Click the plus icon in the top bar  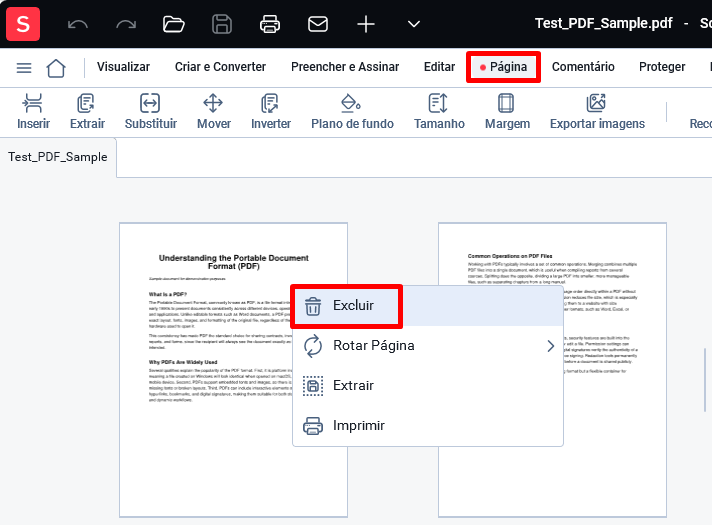pos(366,24)
